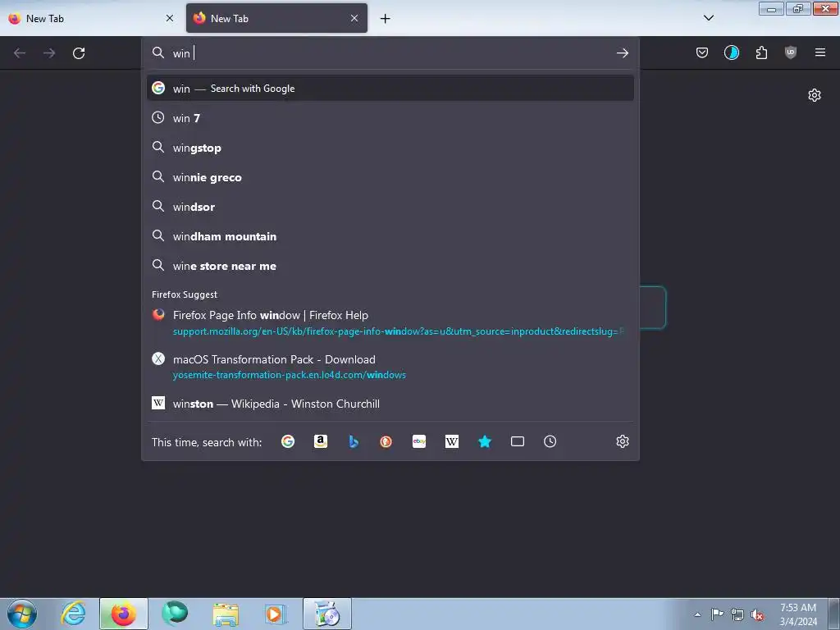Choose 'windsor' search suggestion
The image size is (840, 630).
click(390, 207)
